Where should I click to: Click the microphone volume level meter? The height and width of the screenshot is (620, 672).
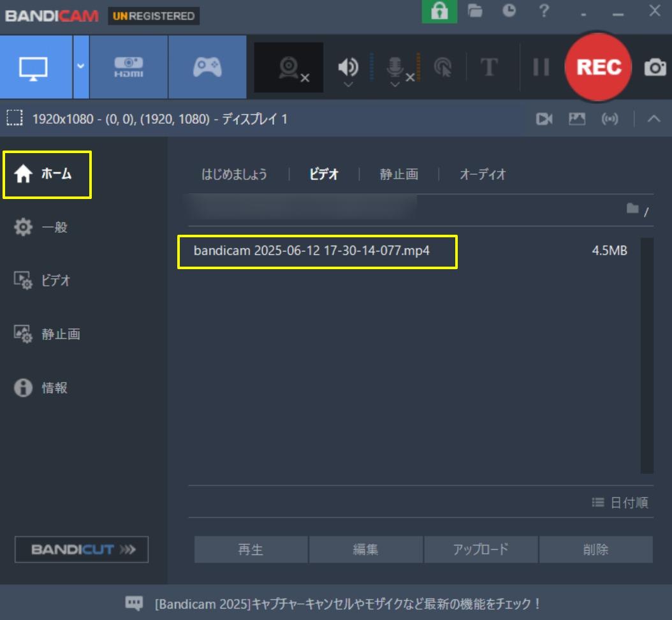[x=418, y=68]
